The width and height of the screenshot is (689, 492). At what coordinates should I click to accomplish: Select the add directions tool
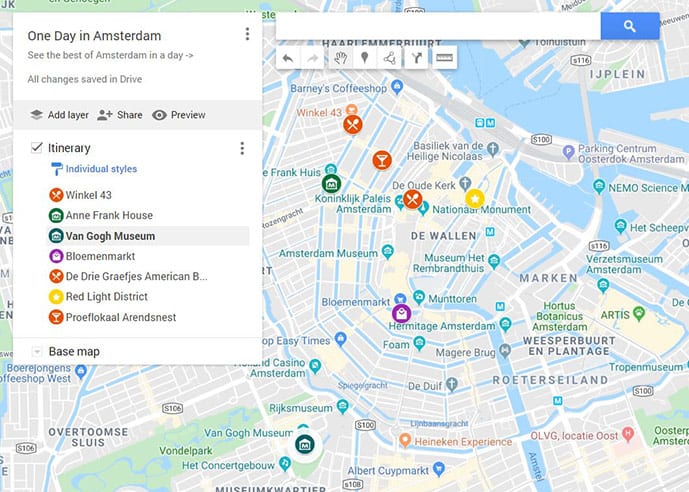point(417,58)
